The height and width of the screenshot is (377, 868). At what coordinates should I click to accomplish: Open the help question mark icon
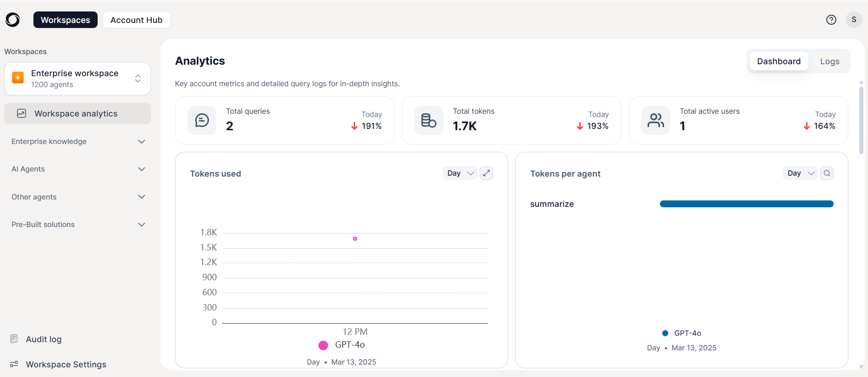831,20
